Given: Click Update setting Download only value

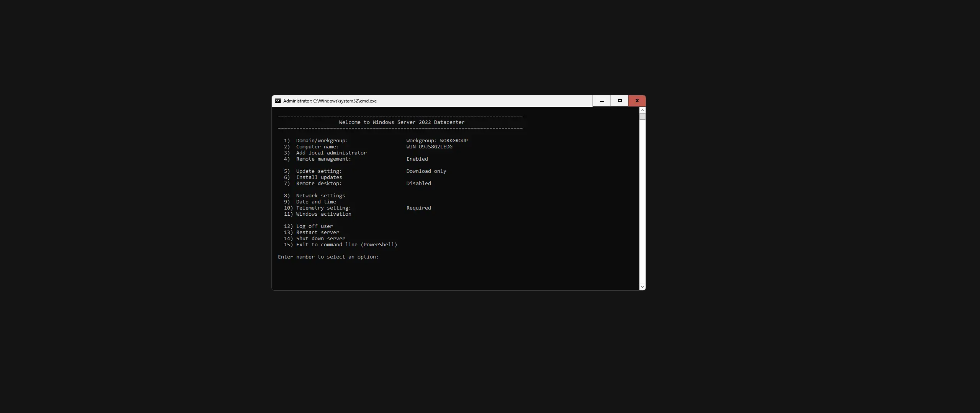Looking at the screenshot, I should pyautogui.click(x=426, y=171).
